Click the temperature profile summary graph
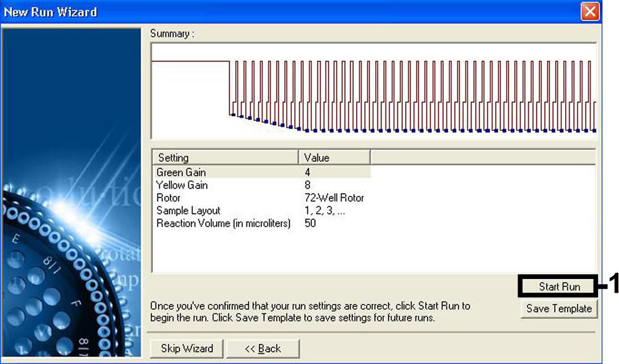 coord(374,91)
